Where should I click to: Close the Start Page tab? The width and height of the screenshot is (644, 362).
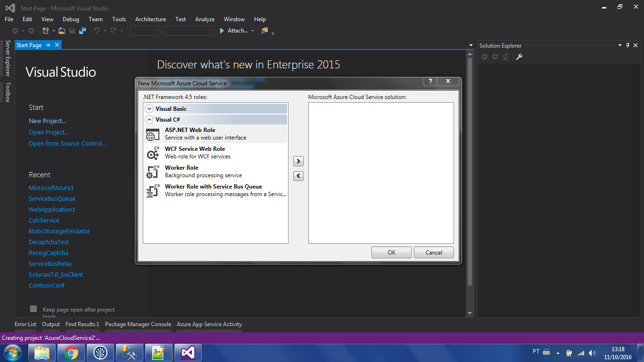click(x=57, y=45)
